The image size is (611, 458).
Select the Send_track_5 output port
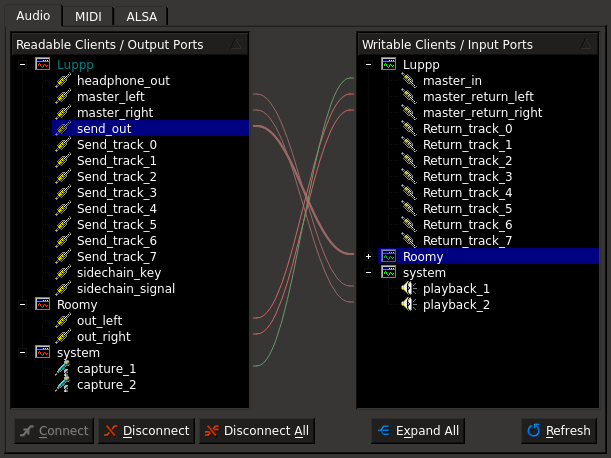click(117, 225)
